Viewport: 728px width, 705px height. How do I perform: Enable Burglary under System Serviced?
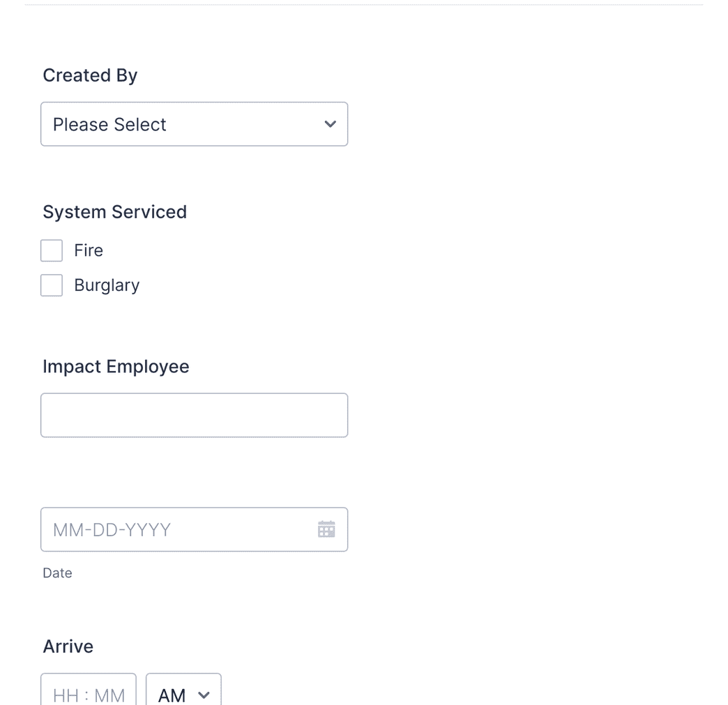click(51, 285)
